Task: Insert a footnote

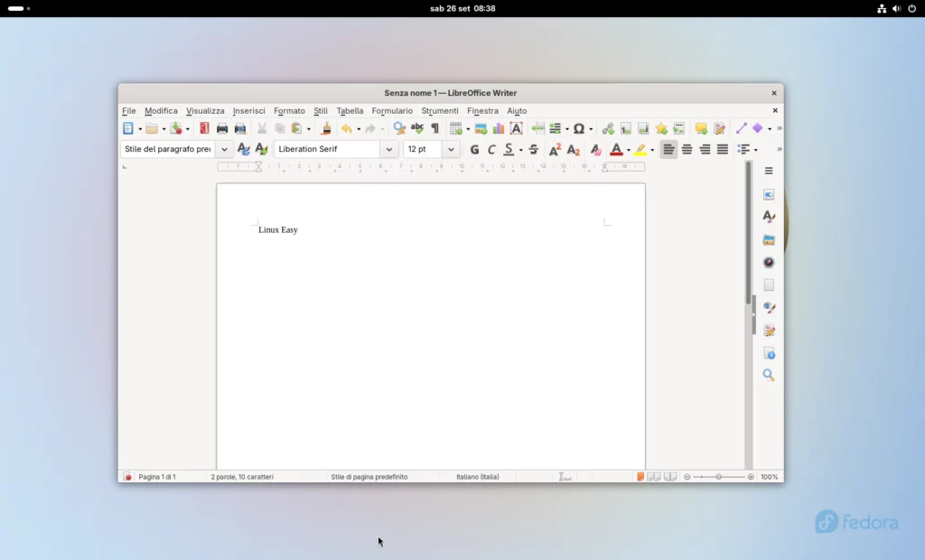Action: [626, 128]
